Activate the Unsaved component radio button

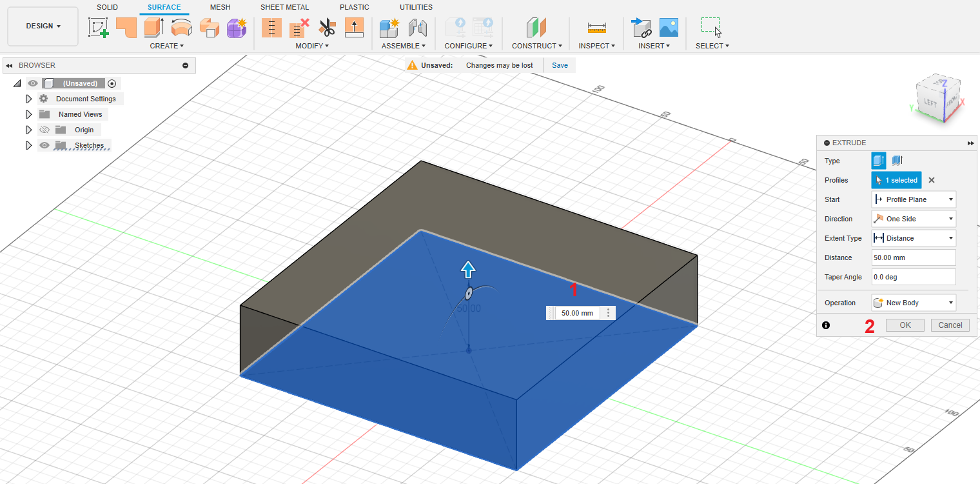point(112,83)
